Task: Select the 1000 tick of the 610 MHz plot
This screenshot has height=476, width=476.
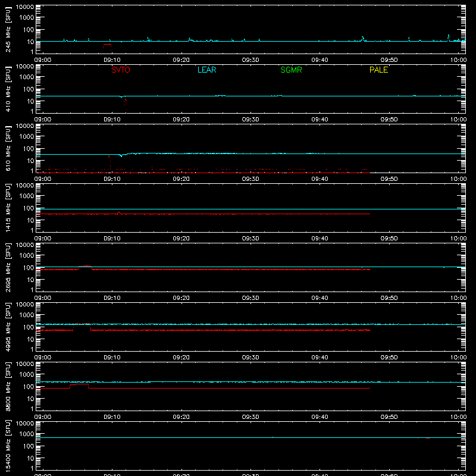Action: tap(27, 136)
